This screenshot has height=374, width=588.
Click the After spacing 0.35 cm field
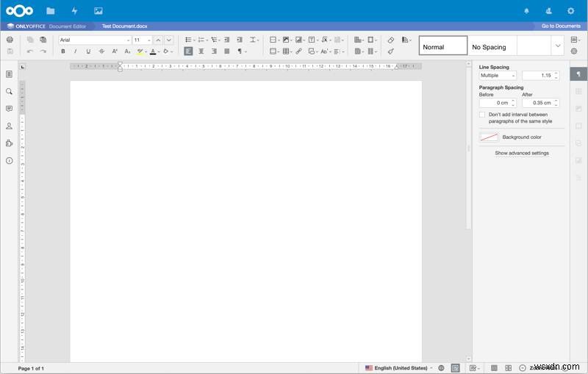point(540,103)
